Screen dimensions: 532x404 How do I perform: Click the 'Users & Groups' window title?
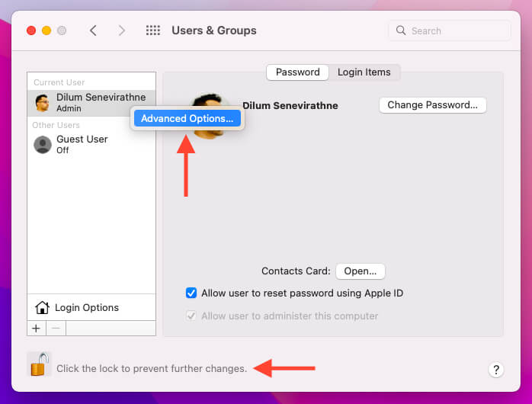point(213,30)
